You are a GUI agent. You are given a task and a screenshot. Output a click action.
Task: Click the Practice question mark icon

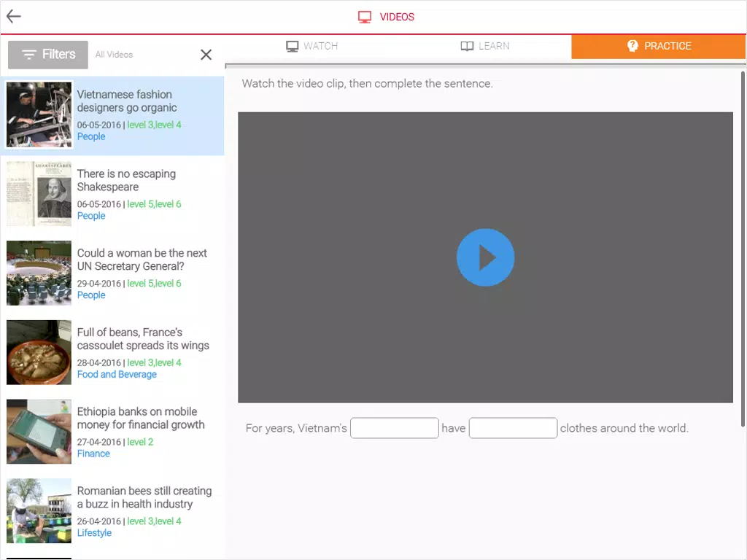tap(632, 46)
